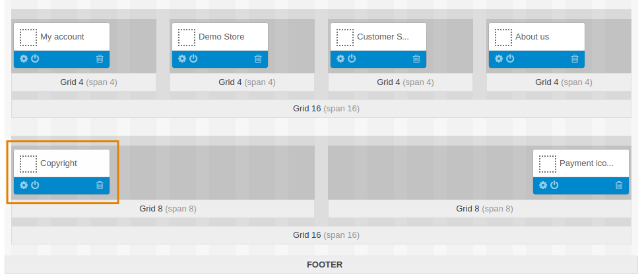Open Customer Service block settings gear
The image size is (644, 280).
pos(340,59)
